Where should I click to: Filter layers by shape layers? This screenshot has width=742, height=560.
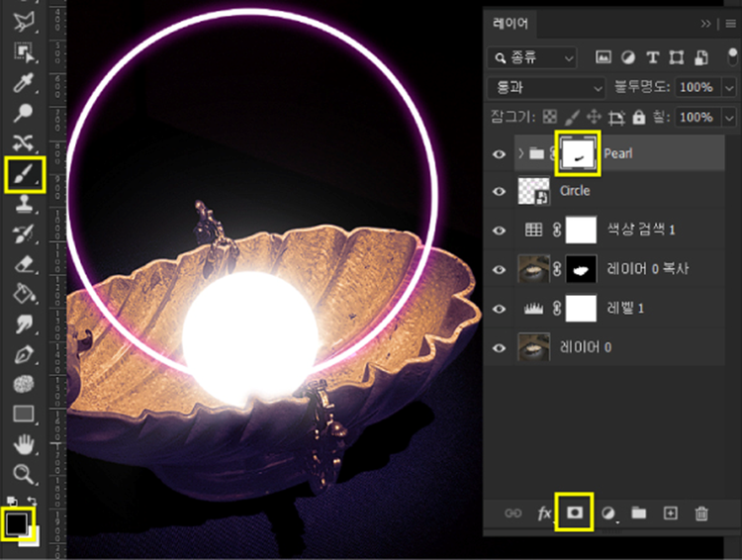[x=677, y=57]
